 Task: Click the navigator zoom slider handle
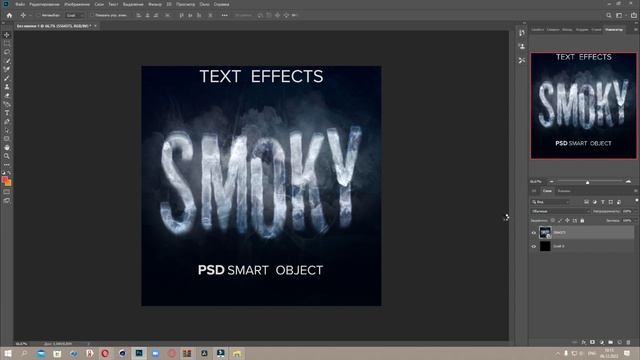click(587, 182)
